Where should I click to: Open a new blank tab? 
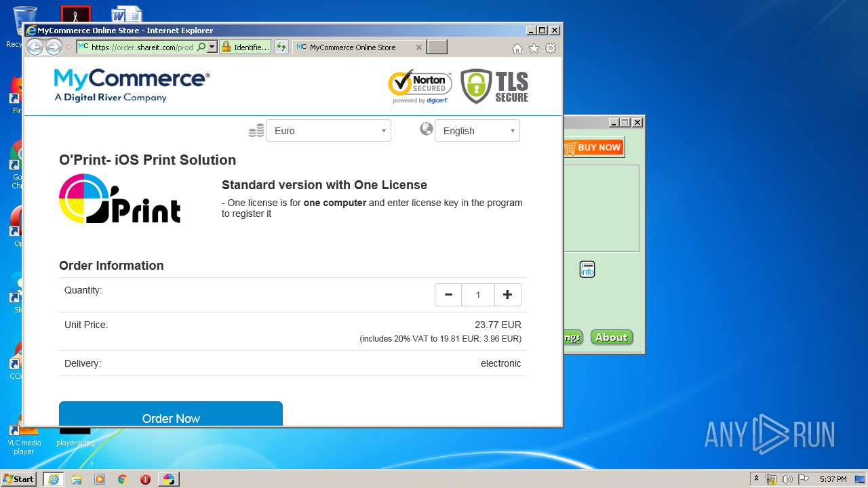[x=437, y=47]
